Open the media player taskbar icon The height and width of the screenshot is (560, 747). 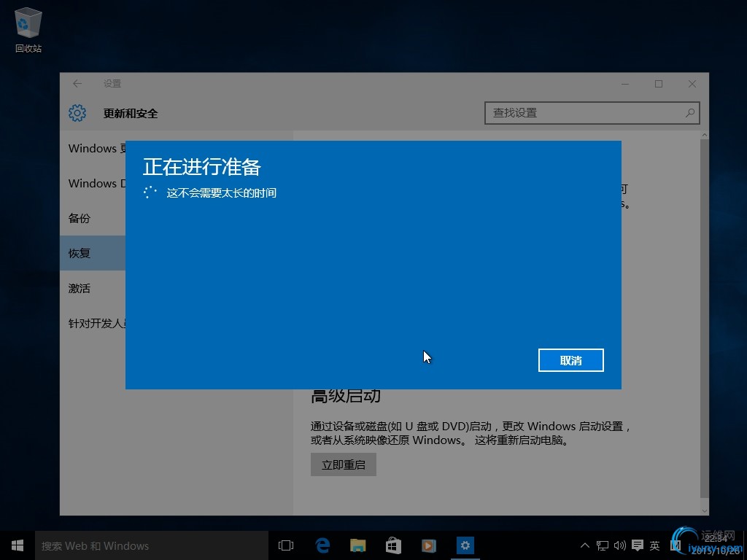429,545
